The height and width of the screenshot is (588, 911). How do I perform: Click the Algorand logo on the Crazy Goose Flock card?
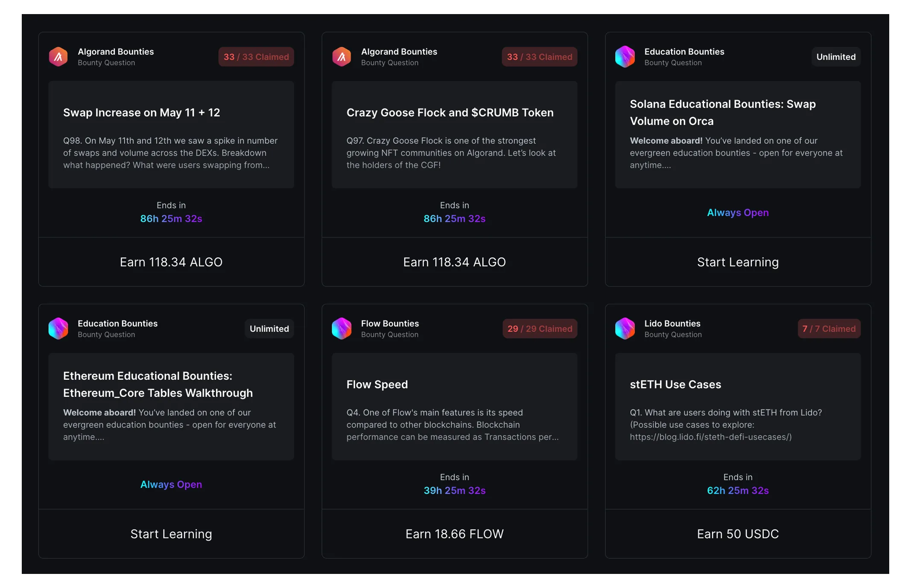342,57
